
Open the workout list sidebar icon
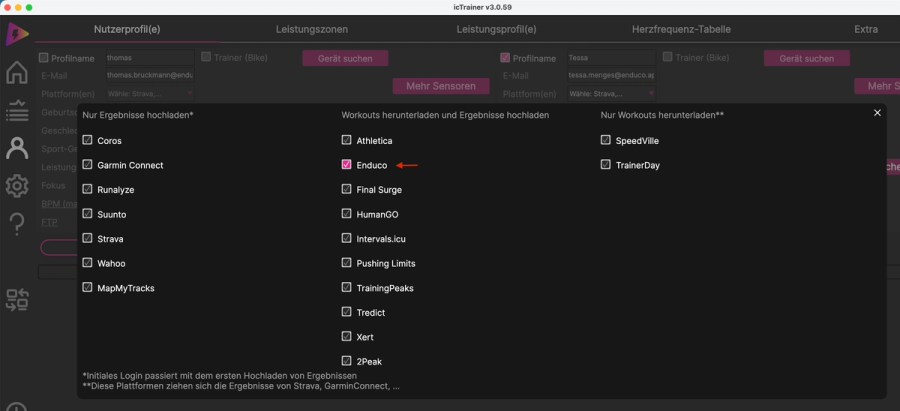point(17,110)
